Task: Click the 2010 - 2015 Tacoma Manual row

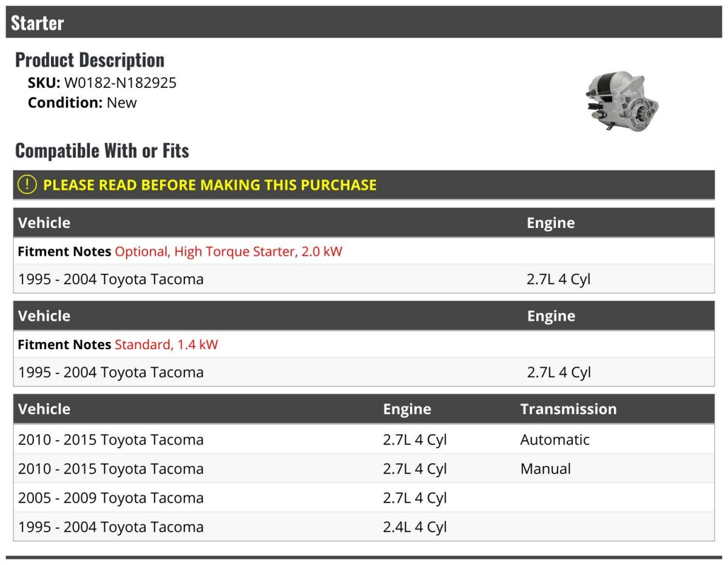Action: point(364,469)
